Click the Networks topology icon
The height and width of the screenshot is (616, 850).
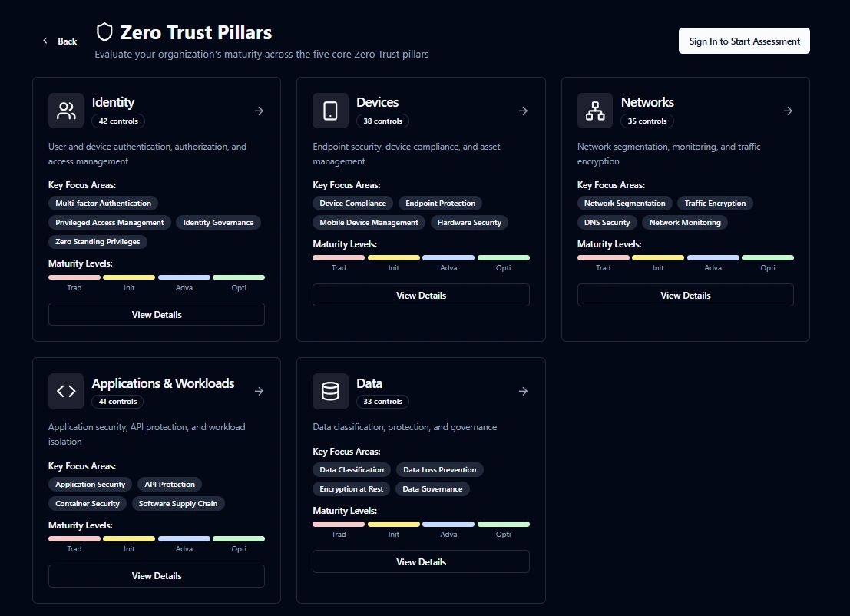595,111
